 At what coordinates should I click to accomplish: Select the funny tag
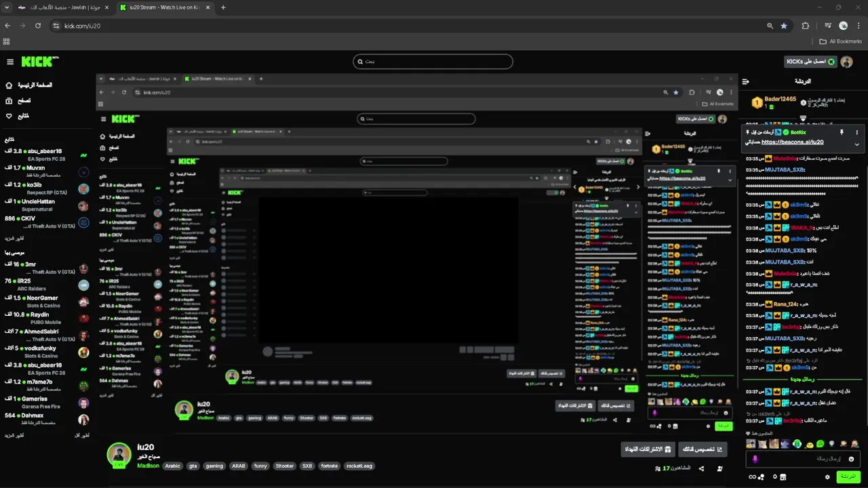(x=260, y=466)
